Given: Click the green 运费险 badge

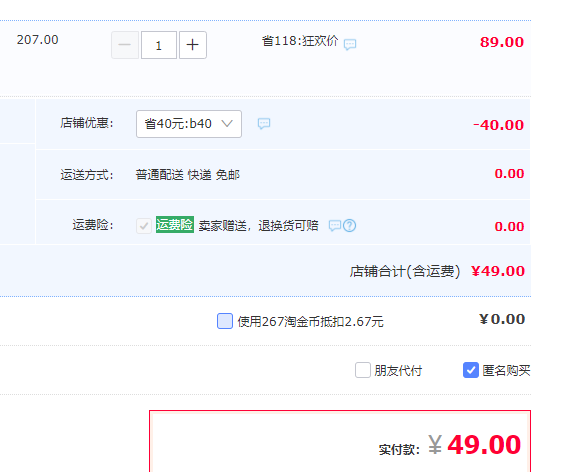Looking at the screenshot, I should [175, 225].
